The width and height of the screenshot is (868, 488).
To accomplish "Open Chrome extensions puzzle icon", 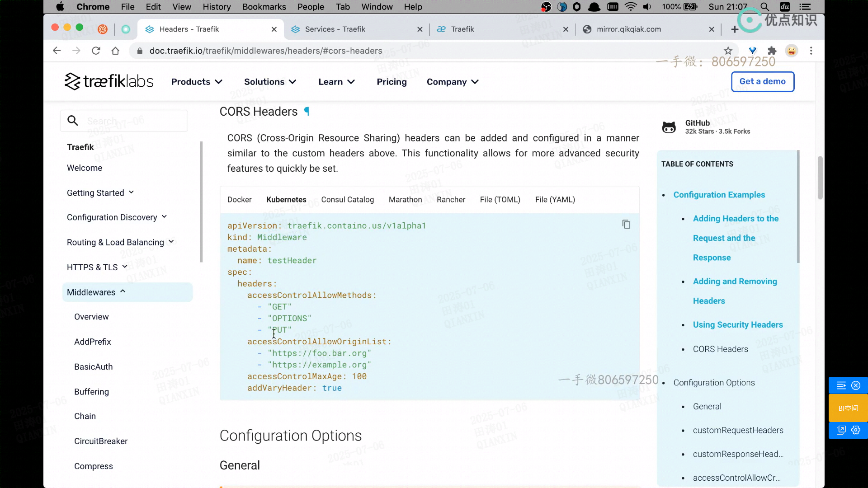I will coord(772,51).
